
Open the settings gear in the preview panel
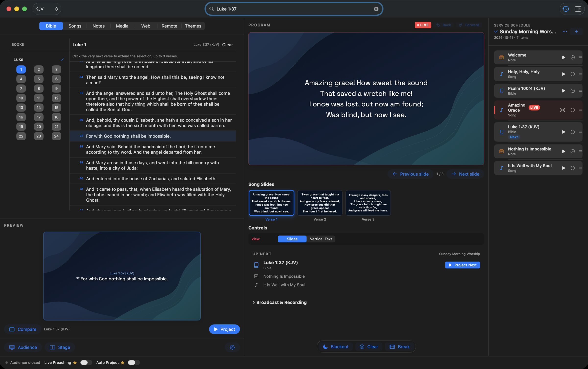[x=232, y=347]
